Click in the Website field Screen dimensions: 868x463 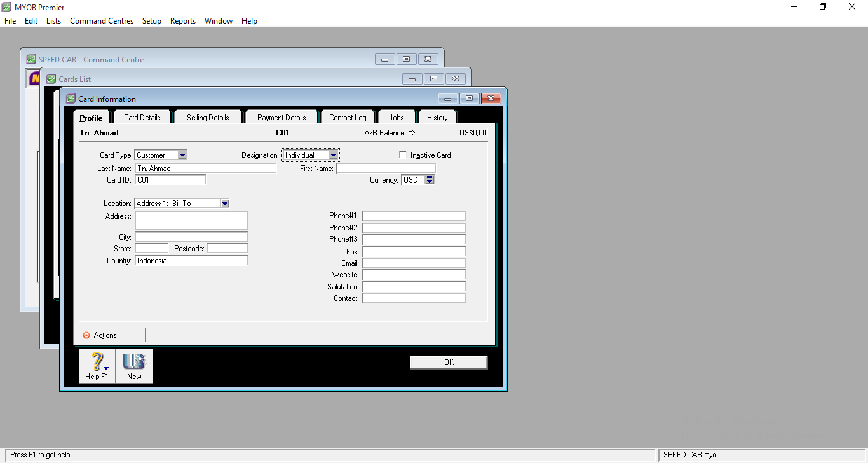[414, 275]
